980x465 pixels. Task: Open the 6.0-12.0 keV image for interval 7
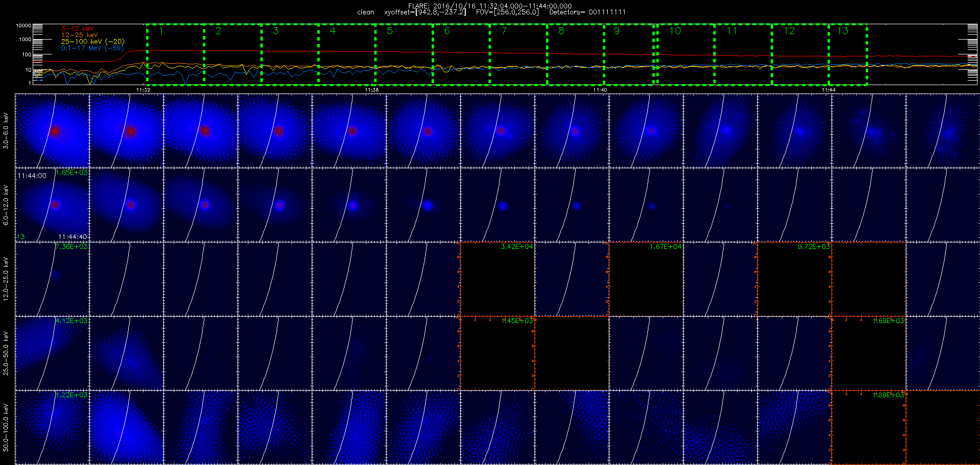(497, 204)
